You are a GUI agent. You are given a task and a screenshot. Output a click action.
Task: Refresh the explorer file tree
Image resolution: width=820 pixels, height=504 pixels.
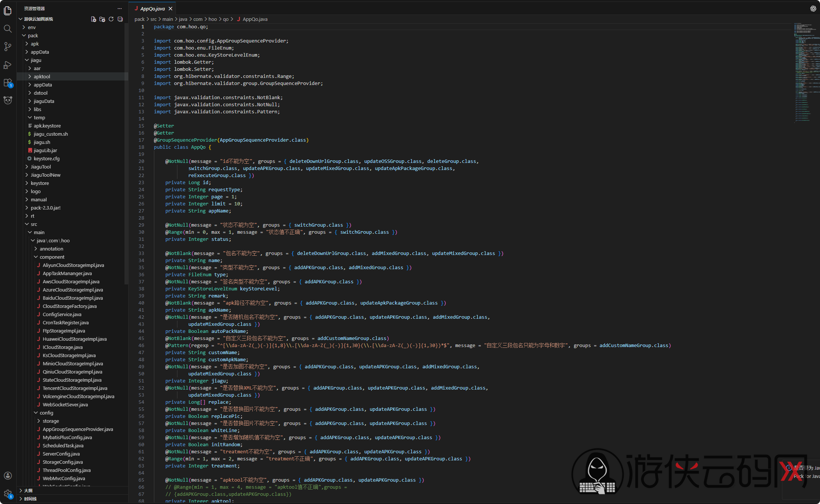(111, 19)
